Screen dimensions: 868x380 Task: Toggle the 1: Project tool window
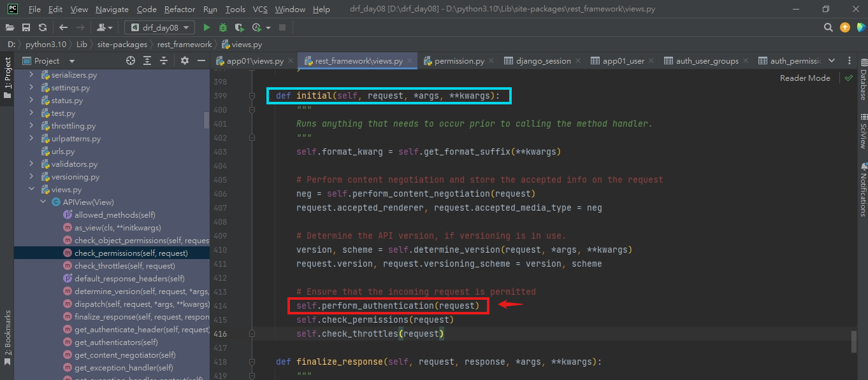[7, 78]
